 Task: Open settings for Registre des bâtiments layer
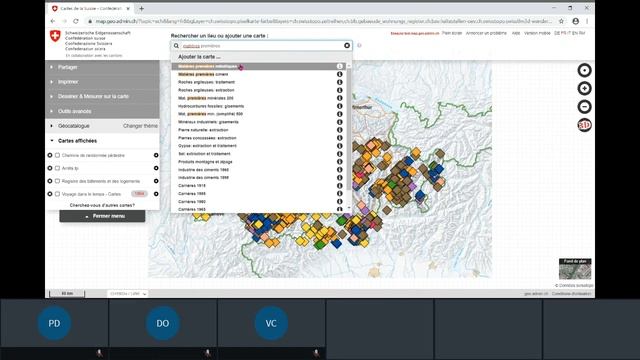(156, 181)
